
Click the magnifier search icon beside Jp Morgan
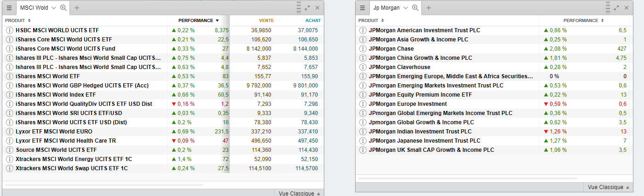coord(415,8)
